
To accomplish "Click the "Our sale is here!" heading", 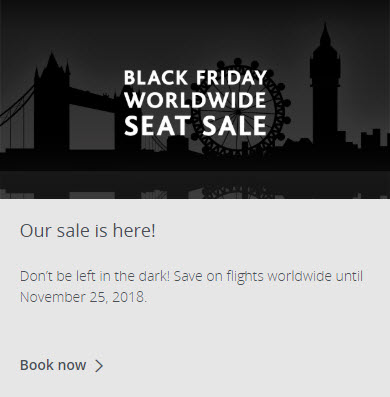I will coord(88,230).
